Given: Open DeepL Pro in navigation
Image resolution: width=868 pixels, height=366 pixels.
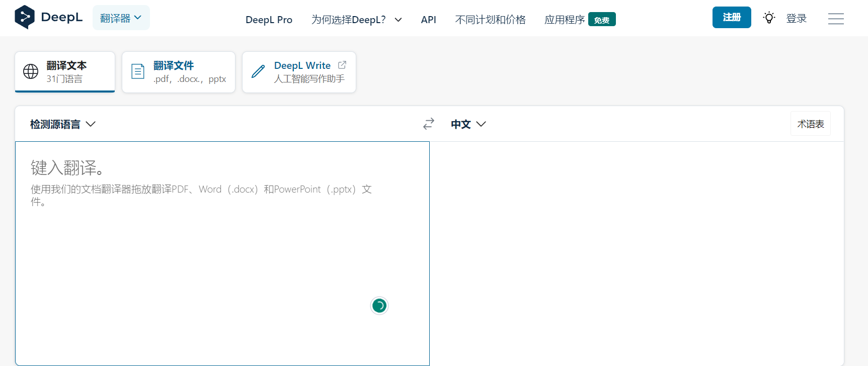Looking at the screenshot, I should (x=269, y=20).
